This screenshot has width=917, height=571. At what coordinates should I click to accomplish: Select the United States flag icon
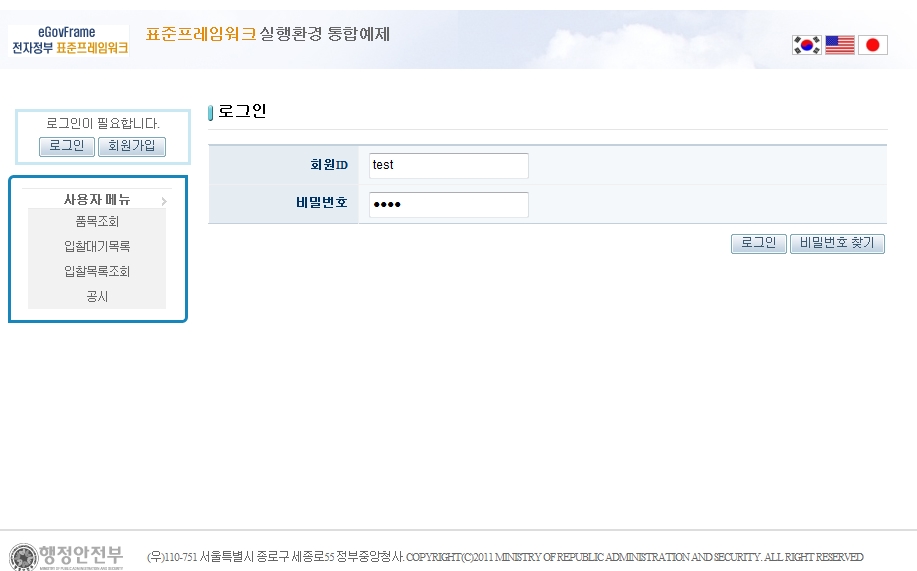point(839,45)
